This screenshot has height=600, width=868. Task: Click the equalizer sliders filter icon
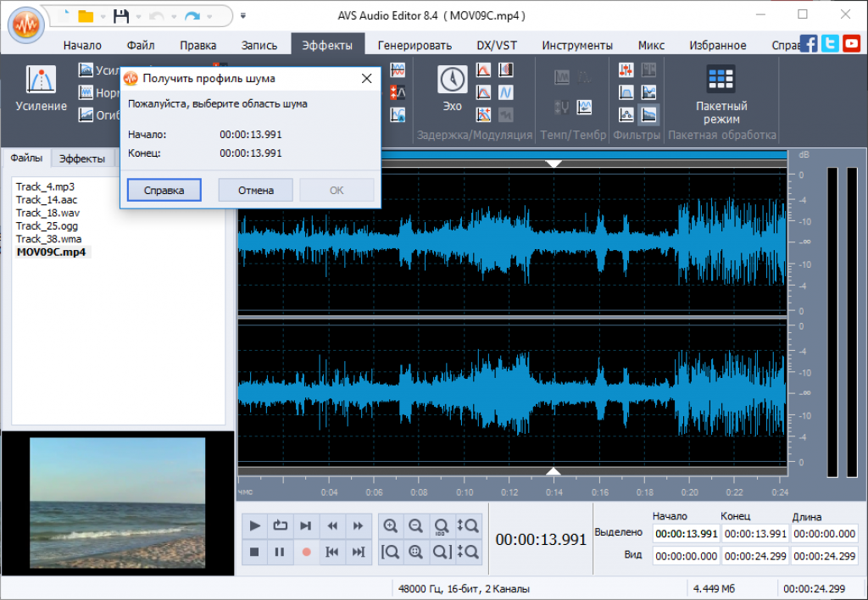(626, 69)
